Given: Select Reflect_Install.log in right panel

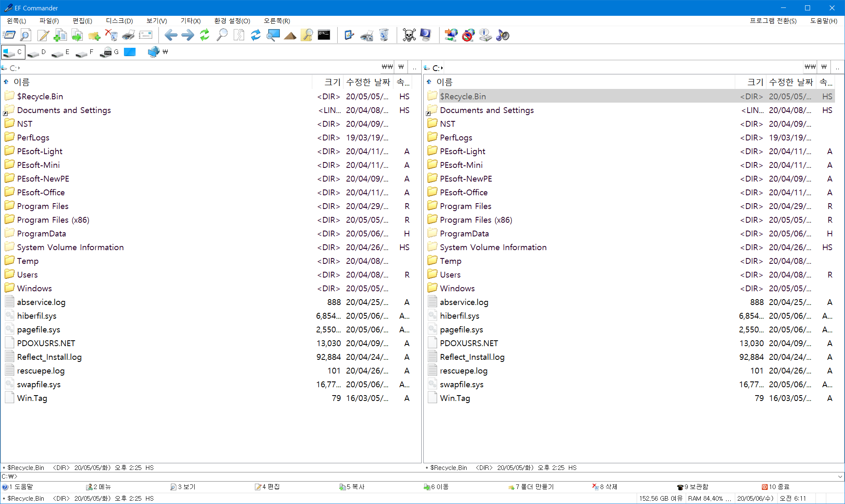Looking at the screenshot, I should (472, 357).
